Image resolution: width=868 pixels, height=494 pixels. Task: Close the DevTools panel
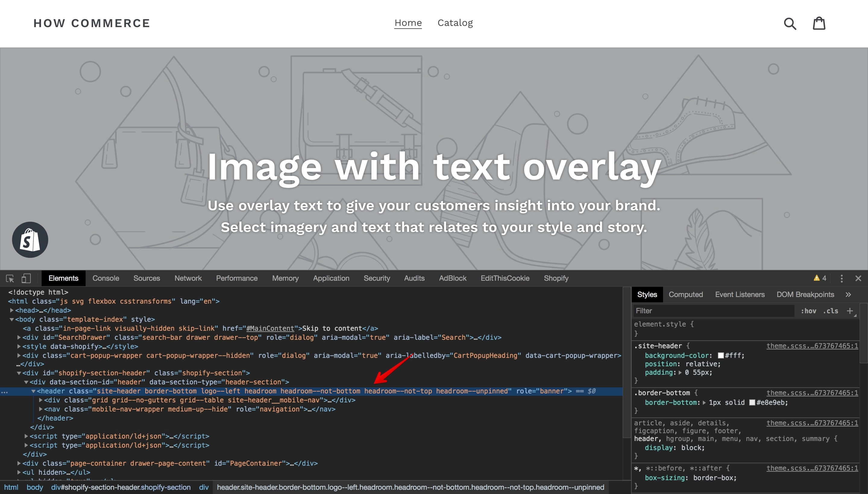point(858,279)
